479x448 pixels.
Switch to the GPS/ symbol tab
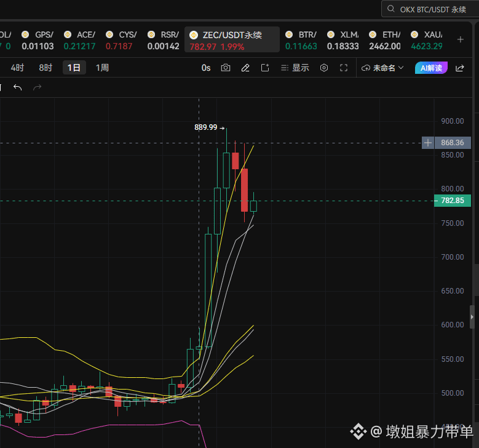click(38, 40)
